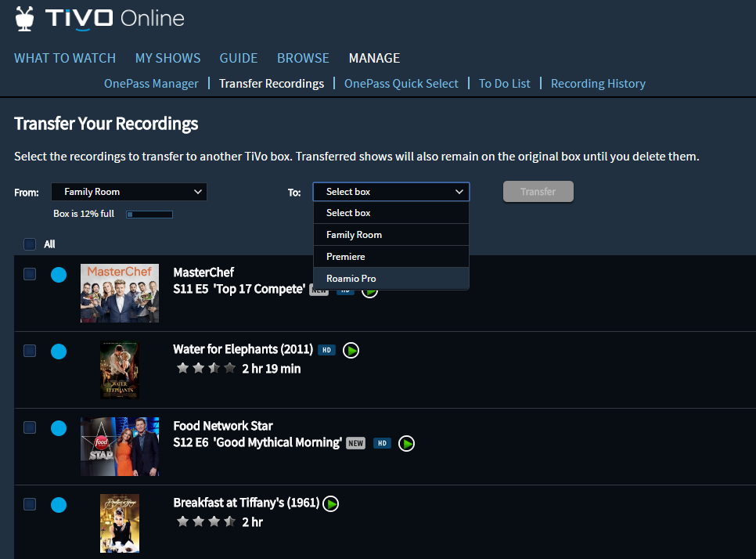Click the box fullness progress bar
756x559 pixels.
[149, 215]
